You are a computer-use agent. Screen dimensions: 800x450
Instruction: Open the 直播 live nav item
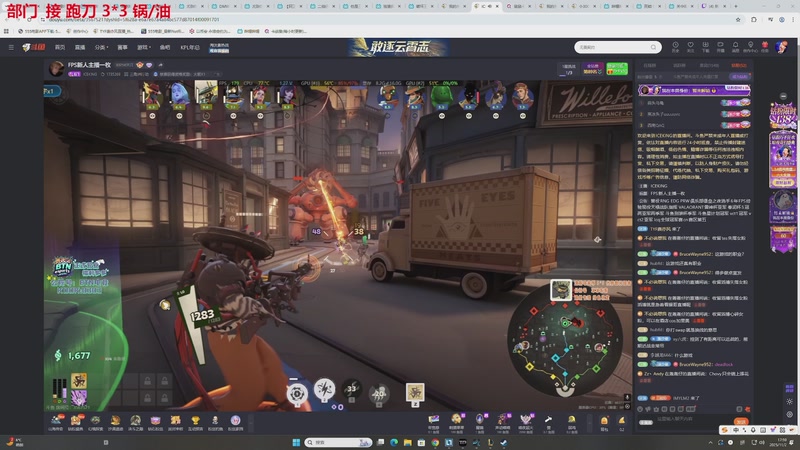point(80,47)
